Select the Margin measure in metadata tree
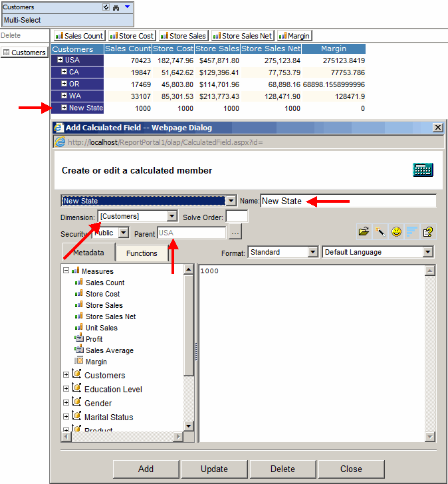 click(96, 362)
